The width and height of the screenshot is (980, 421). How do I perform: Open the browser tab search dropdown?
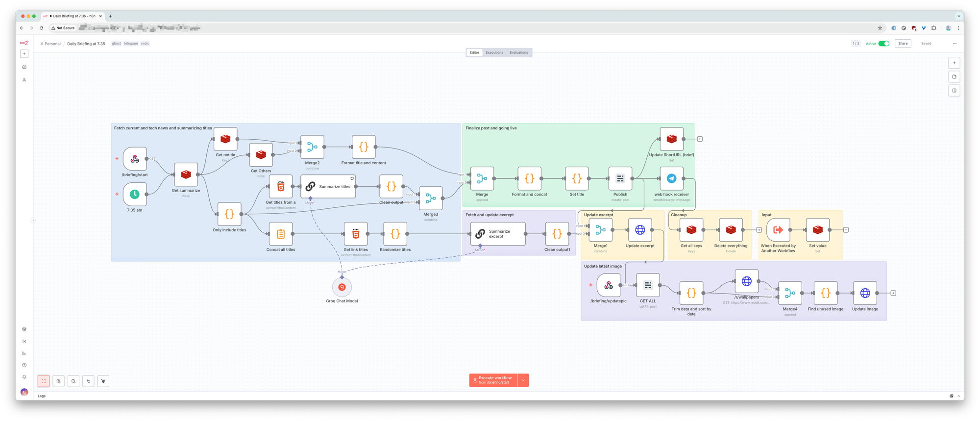coord(959,16)
